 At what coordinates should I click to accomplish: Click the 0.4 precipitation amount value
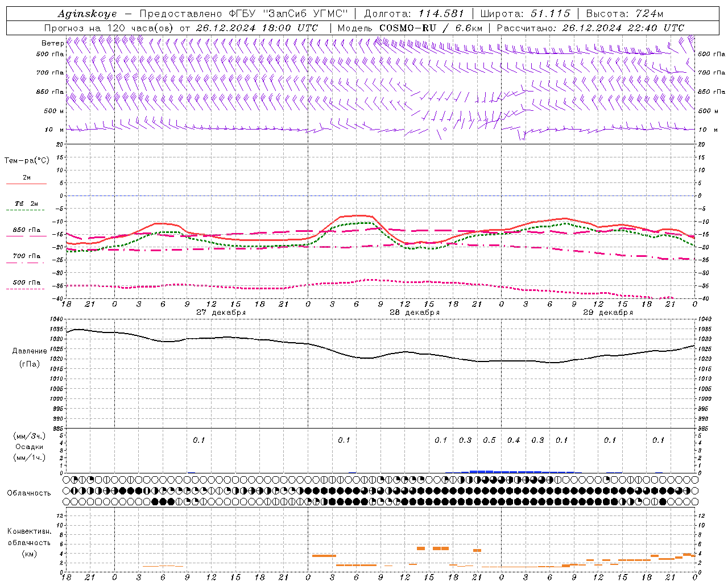(514, 440)
